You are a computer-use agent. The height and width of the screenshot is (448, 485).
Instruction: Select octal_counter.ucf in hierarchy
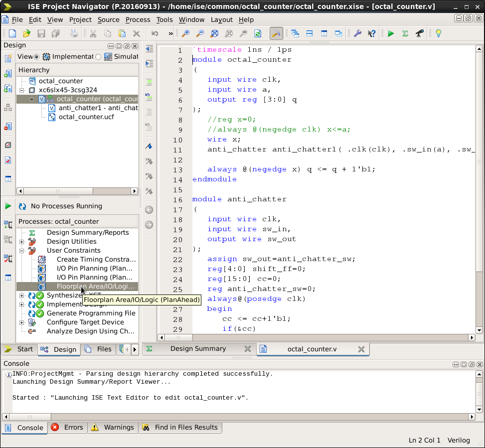(x=86, y=117)
